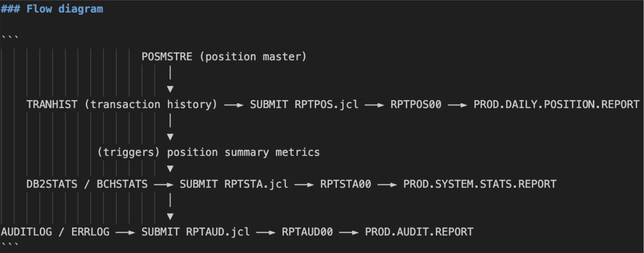Click the position summary metrics text
The width and height of the screenshot is (644, 253).
pyautogui.click(x=243, y=152)
